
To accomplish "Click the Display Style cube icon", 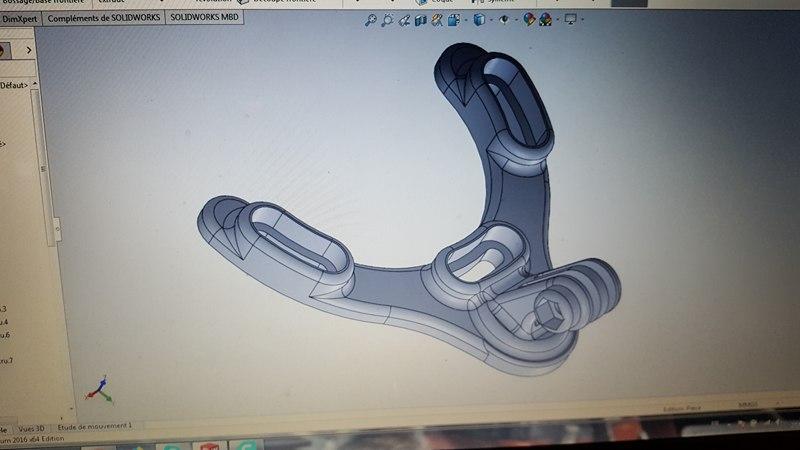I will pos(479,20).
